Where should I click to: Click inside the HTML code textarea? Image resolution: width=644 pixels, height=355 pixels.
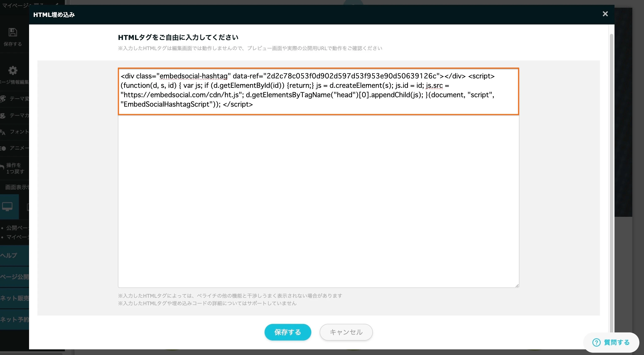[318, 177]
